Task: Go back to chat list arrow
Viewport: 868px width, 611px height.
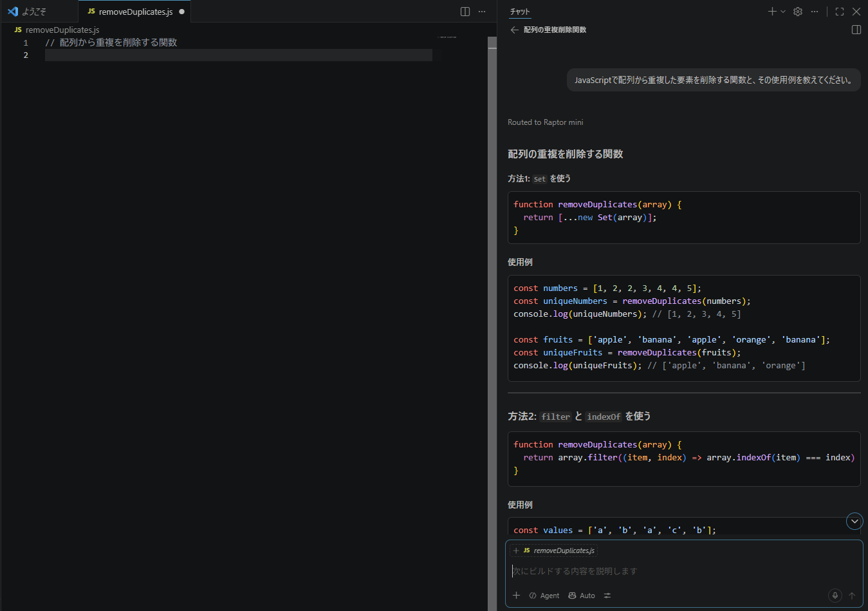Action: pos(514,30)
